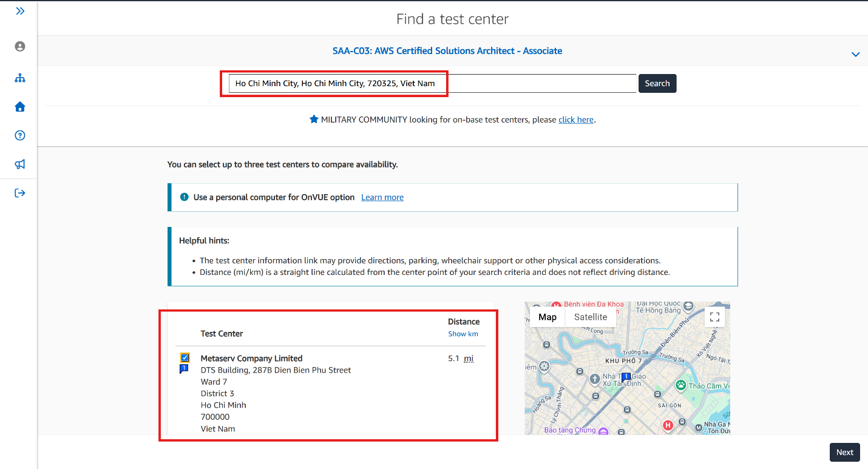This screenshot has width=868, height=469.
Task: Click the 'Test Center' column header
Action: click(x=222, y=334)
